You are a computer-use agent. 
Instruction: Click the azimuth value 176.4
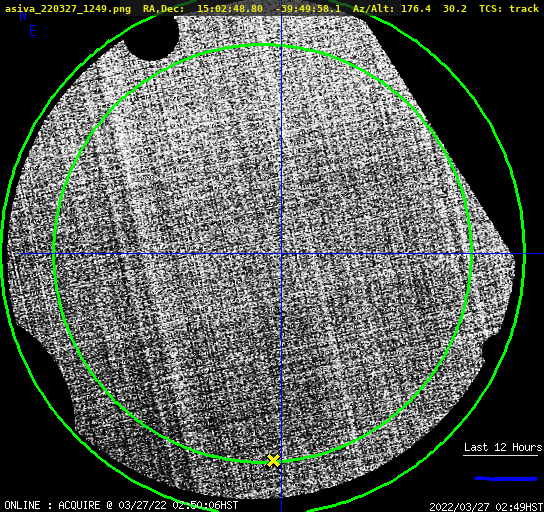click(416, 8)
